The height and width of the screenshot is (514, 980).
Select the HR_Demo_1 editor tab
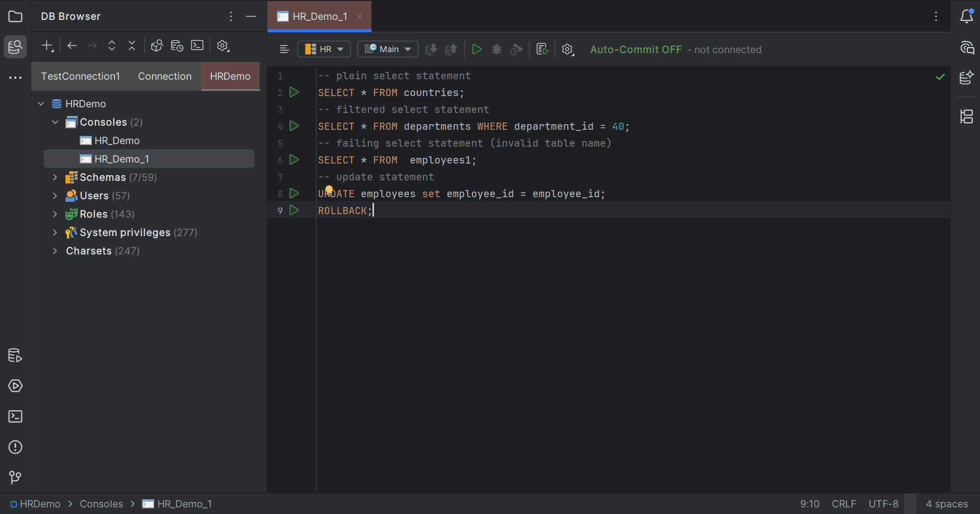coord(319,16)
